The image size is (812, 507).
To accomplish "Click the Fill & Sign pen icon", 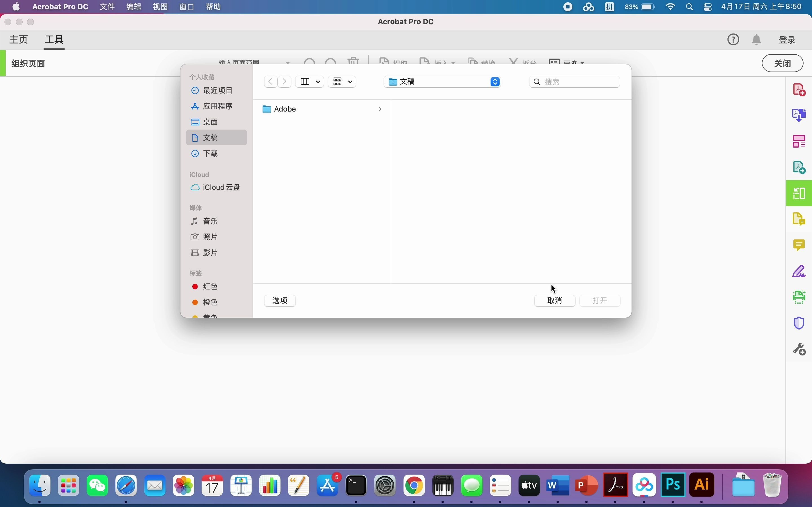I will (799, 271).
